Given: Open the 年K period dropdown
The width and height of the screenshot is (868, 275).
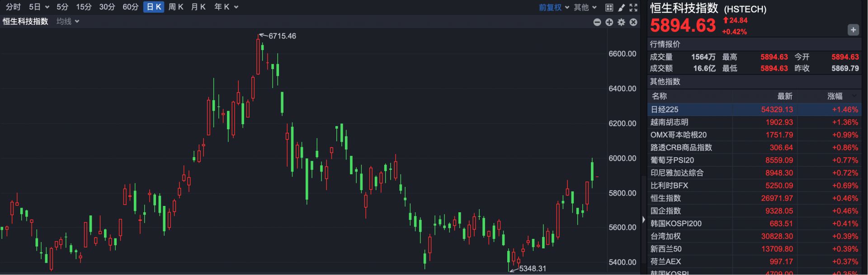Looking at the screenshot, I should [226, 7].
